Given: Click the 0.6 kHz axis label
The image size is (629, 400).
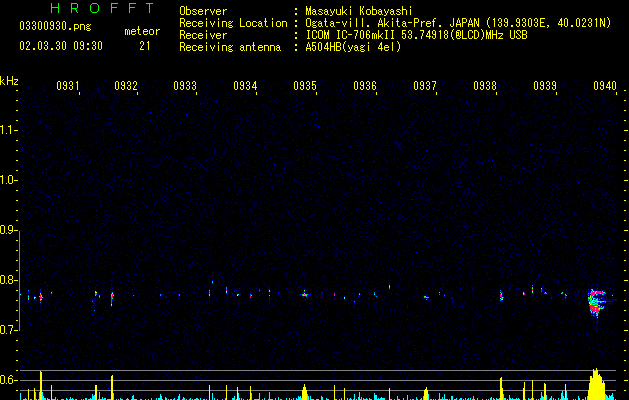Looking at the screenshot, I should (8, 380).
